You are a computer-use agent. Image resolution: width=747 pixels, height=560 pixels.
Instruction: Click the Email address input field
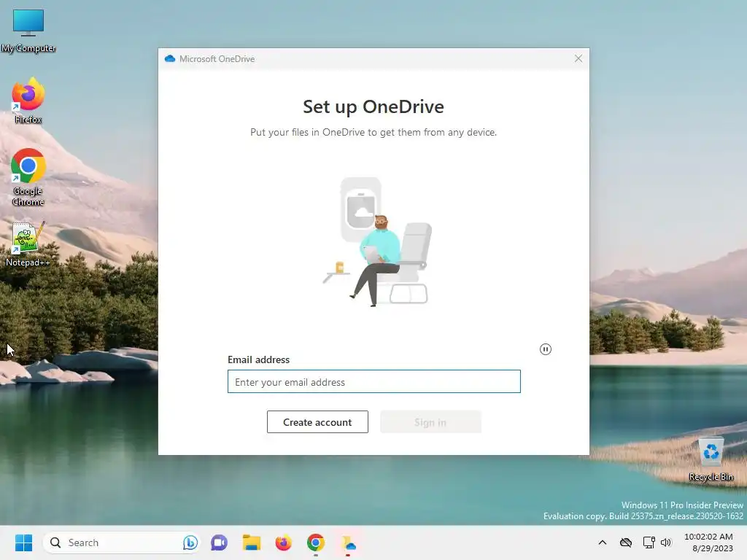(374, 381)
